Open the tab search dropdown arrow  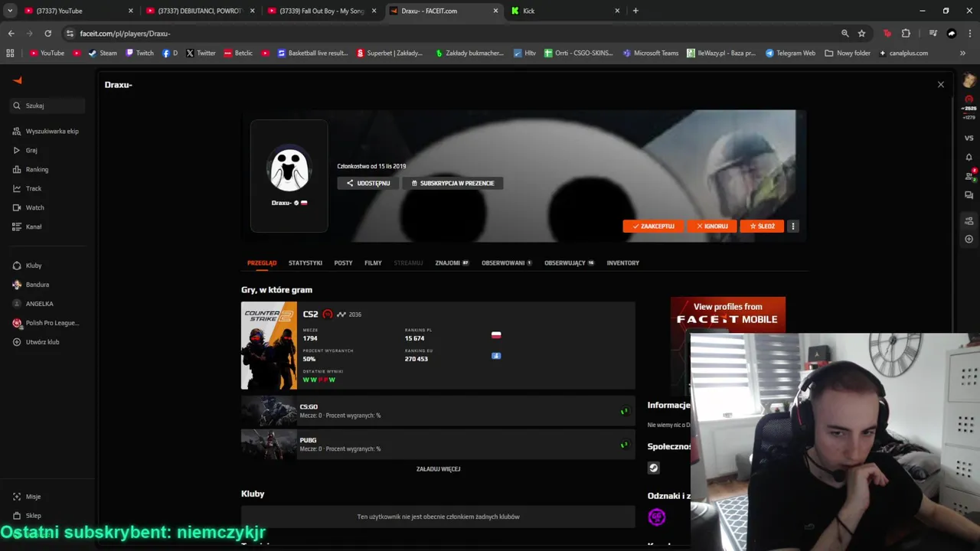point(10,11)
